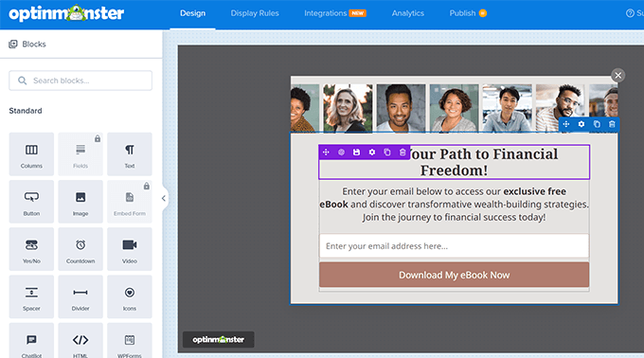644x358 pixels.
Task: Click the Download My eBook Now button
Action: [454, 275]
